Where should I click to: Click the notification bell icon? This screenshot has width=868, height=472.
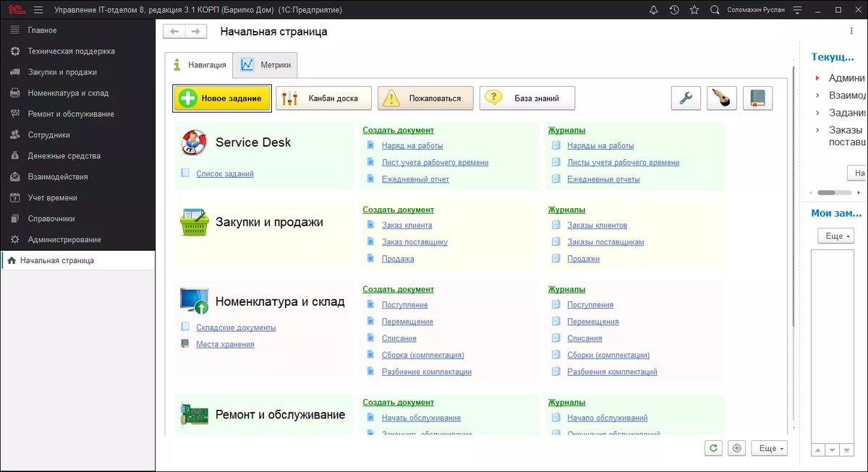click(653, 9)
